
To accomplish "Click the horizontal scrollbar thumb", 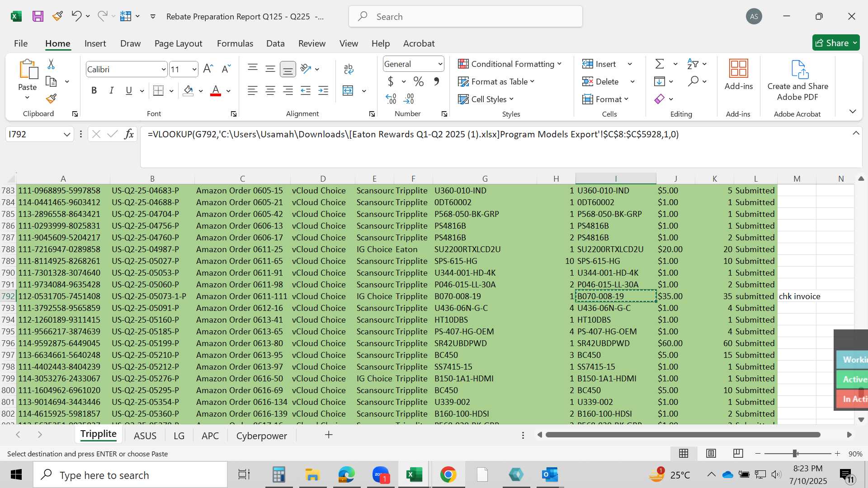I will tap(683, 435).
